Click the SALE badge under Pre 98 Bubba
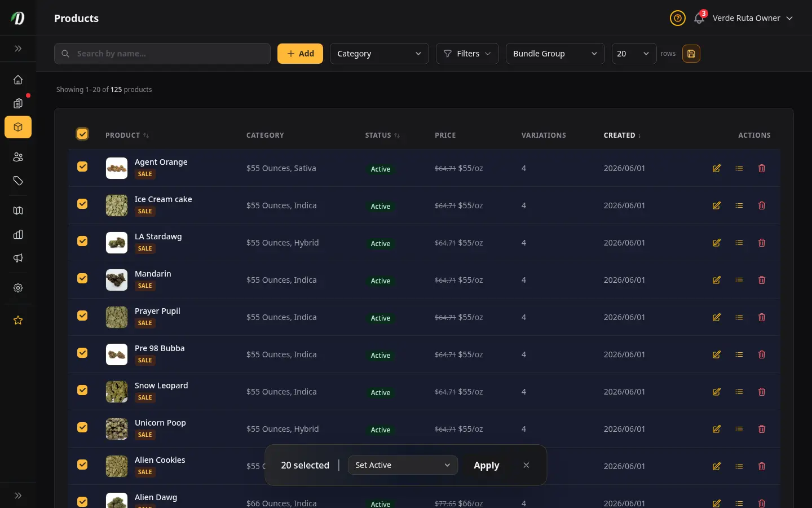Image resolution: width=812 pixels, height=508 pixels. point(145,360)
